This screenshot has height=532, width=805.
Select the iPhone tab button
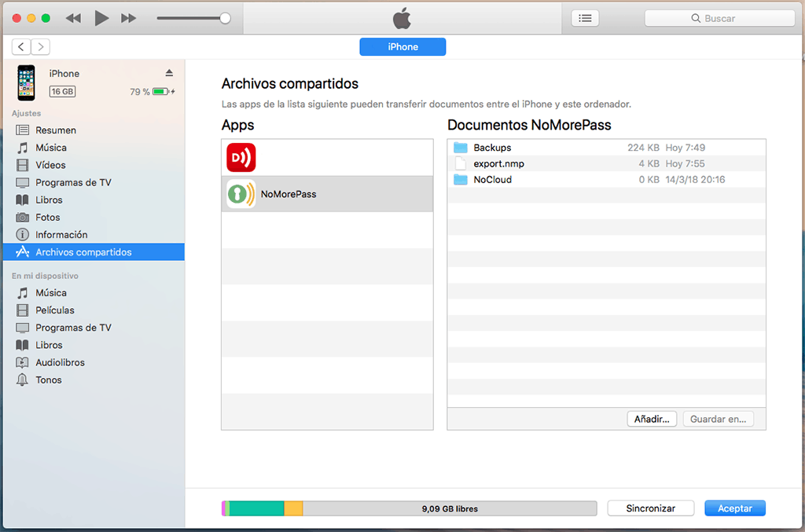pos(402,46)
